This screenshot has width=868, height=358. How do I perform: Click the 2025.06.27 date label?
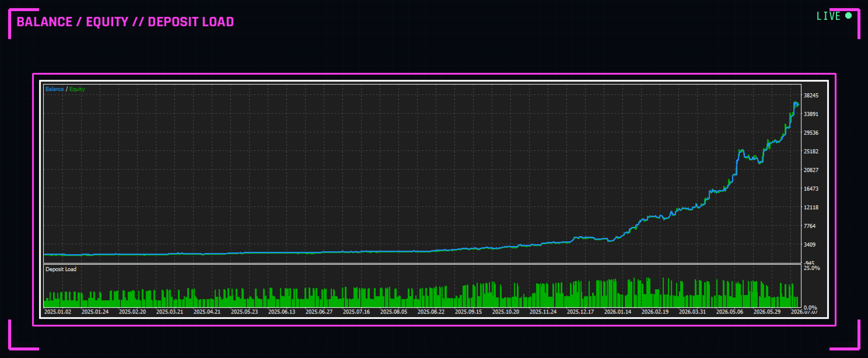coord(319,312)
